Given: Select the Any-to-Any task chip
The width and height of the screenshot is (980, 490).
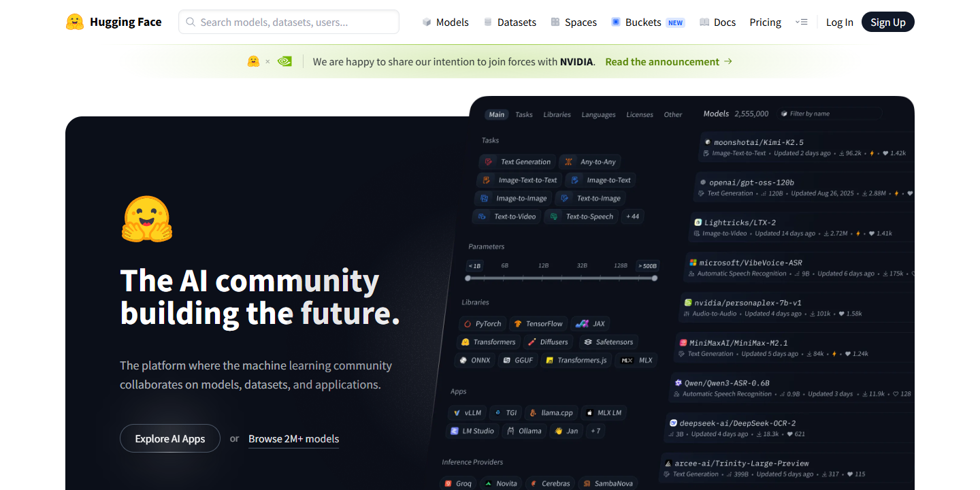Looking at the screenshot, I should tap(590, 162).
